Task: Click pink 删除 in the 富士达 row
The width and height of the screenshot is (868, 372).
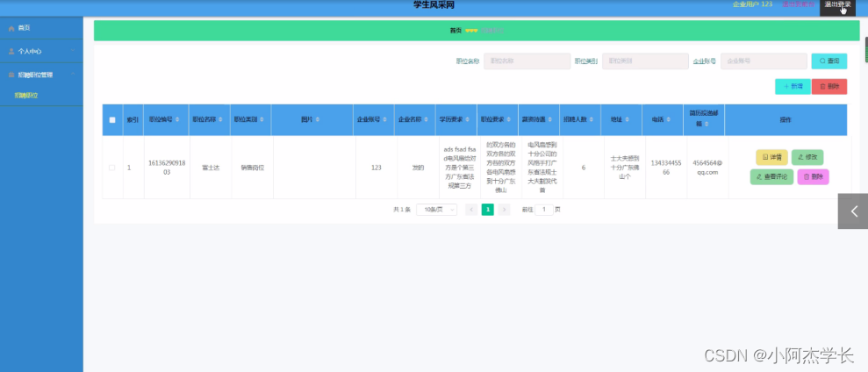Action: [814, 176]
